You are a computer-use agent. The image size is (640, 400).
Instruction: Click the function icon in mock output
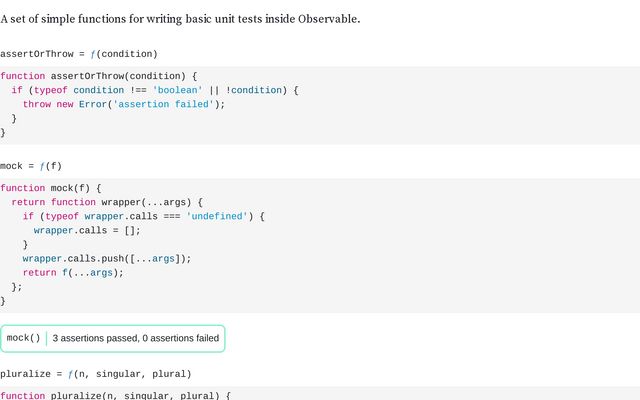tap(42, 167)
